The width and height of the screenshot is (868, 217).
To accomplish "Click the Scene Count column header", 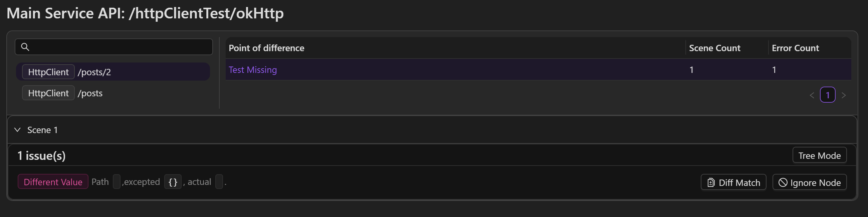I will click(715, 48).
